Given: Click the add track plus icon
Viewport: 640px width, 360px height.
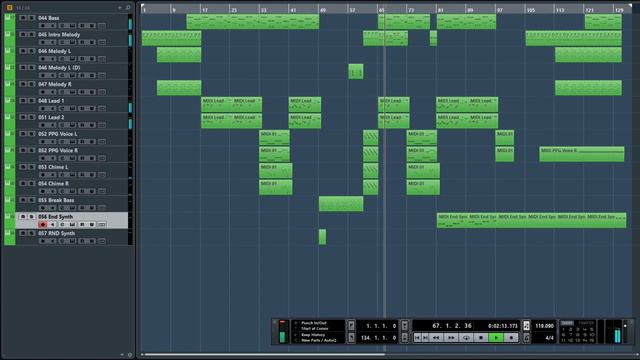Looking at the screenshot, I should (120, 7).
